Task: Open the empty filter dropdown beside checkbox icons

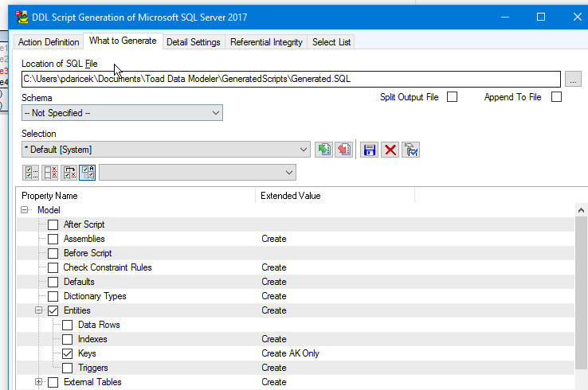Action: click(x=198, y=173)
